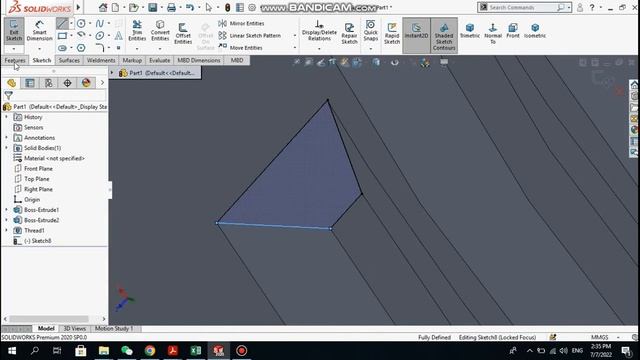Select the Spline sketch tool
640x360 pixels.
100,24
